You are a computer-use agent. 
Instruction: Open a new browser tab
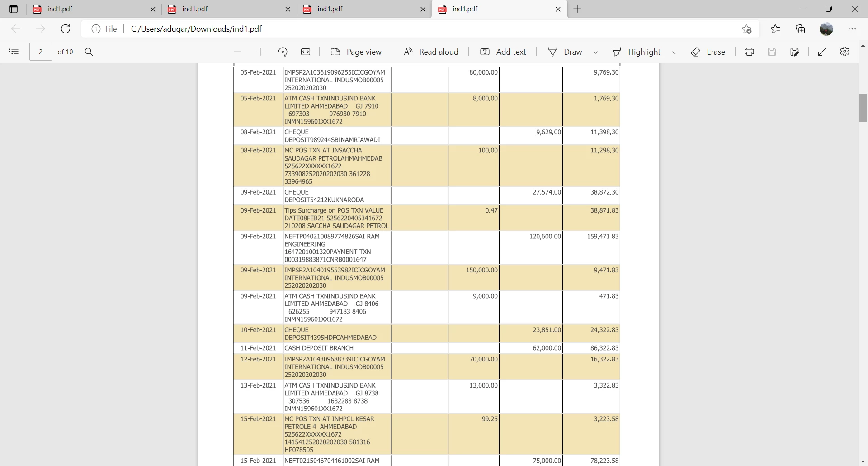(577, 9)
